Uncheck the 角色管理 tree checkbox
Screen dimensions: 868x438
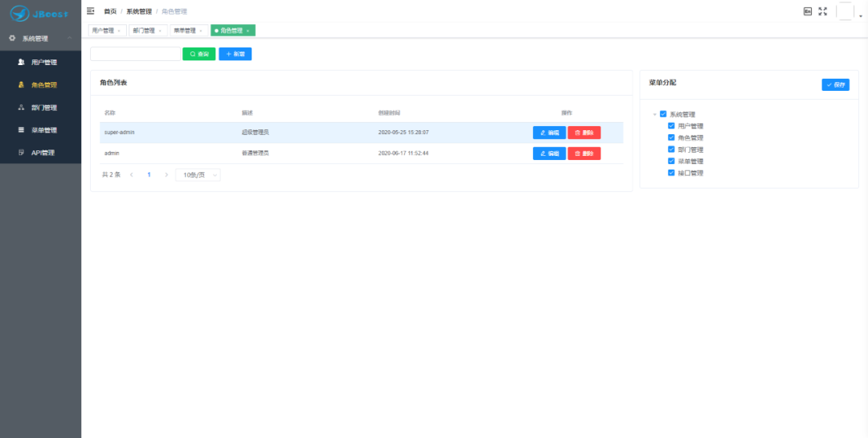pyautogui.click(x=671, y=138)
